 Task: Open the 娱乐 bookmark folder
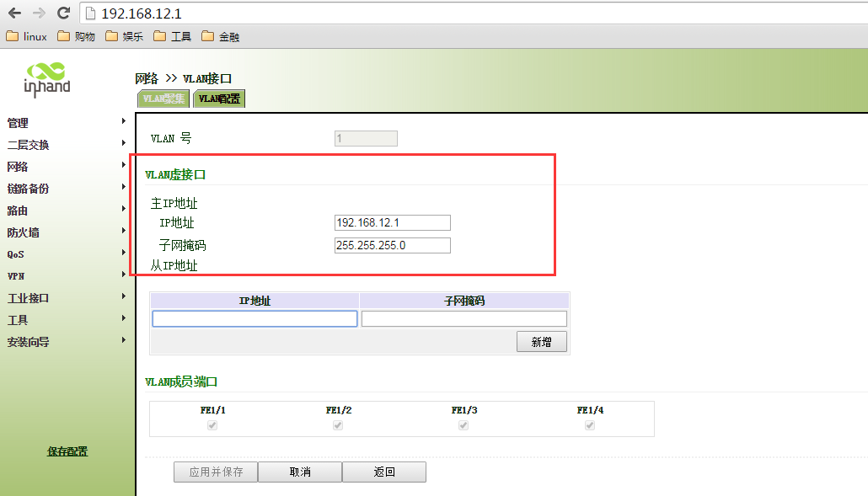coord(124,36)
